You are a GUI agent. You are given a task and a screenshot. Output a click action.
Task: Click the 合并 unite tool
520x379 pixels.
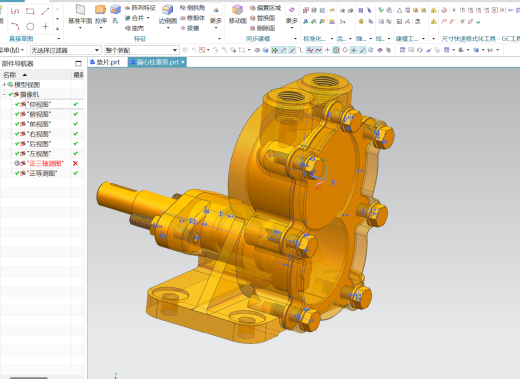click(x=135, y=18)
